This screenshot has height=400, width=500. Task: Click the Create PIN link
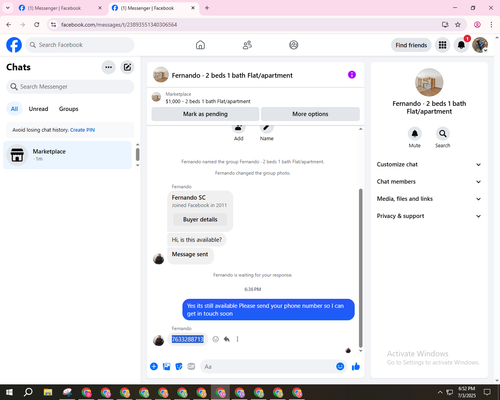click(x=82, y=130)
